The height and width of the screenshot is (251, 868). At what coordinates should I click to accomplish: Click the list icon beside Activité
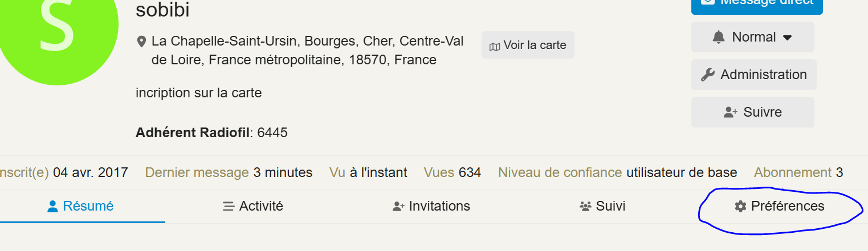[229, 206]
